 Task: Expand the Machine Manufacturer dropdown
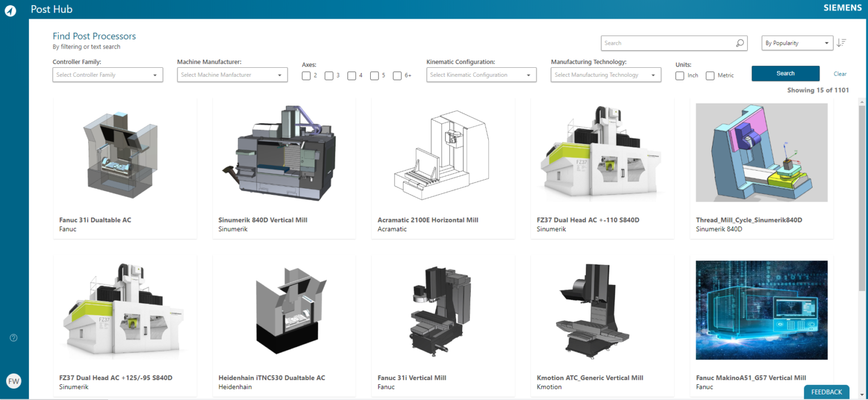pyautogui.click(x=232, y=74)
